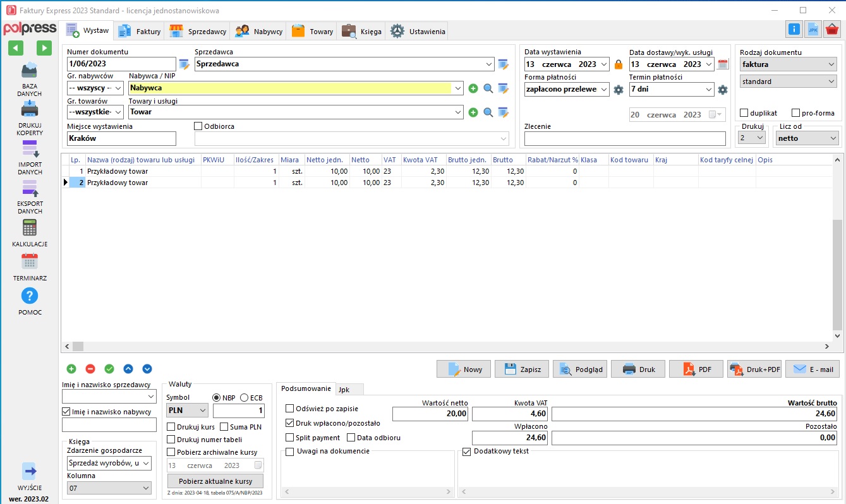Image resolution: width=846 pixels, height=504 pixels.
Task: Toggle Imię i nazwisko nabywcy checkbox
Action: pos(66,412)
